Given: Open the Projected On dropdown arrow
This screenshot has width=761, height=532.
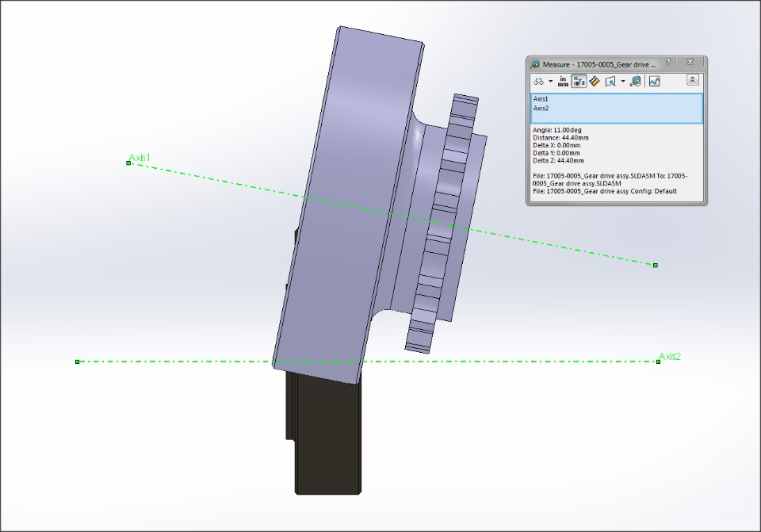Looking at the screenshot, I should coord(623,82).
